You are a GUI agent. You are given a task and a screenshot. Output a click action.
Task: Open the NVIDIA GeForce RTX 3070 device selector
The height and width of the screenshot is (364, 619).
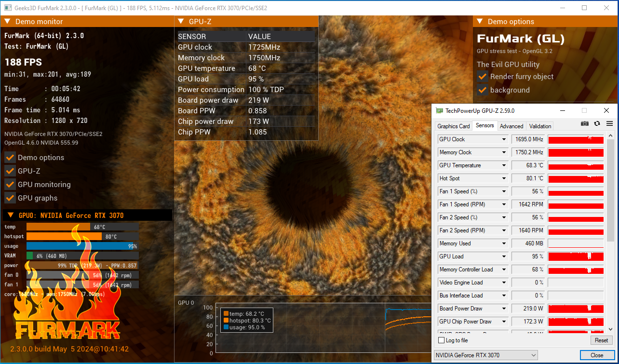(485, 355)
